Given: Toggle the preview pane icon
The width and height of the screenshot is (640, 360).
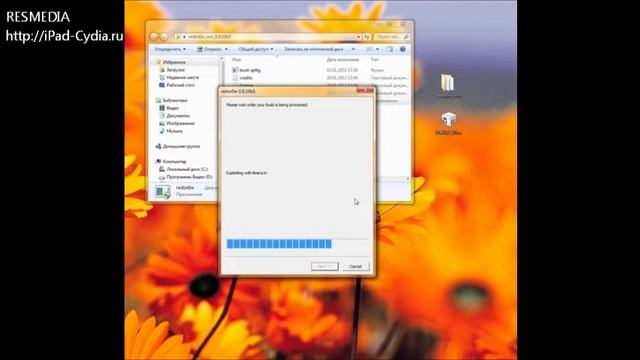Looking at the screenshot, I should [x=390, y=49].
